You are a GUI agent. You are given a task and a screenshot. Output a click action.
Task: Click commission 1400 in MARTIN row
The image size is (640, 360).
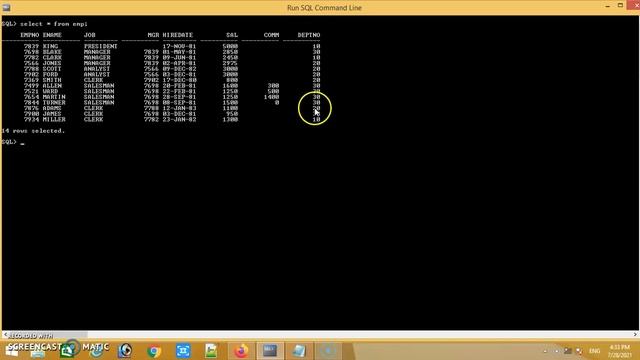coord(271,97)
